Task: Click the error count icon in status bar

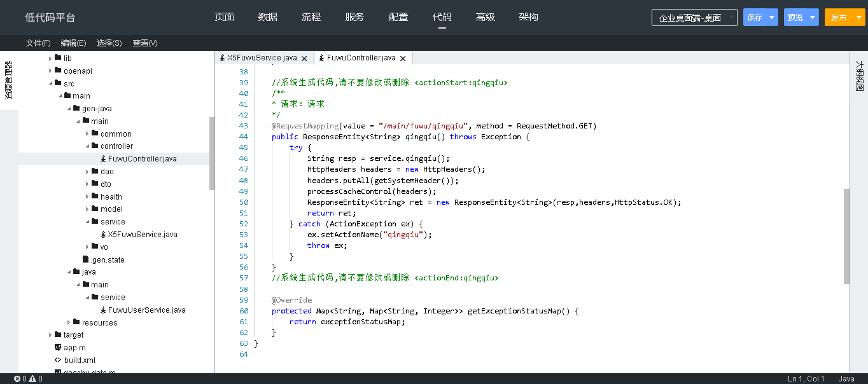Action: click(x=17, y=379)
